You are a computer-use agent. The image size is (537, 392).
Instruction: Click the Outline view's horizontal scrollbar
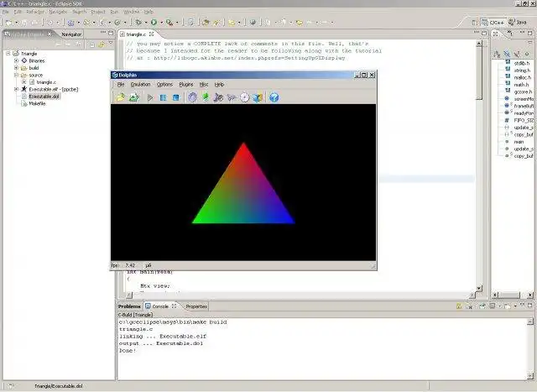(513, 295)
